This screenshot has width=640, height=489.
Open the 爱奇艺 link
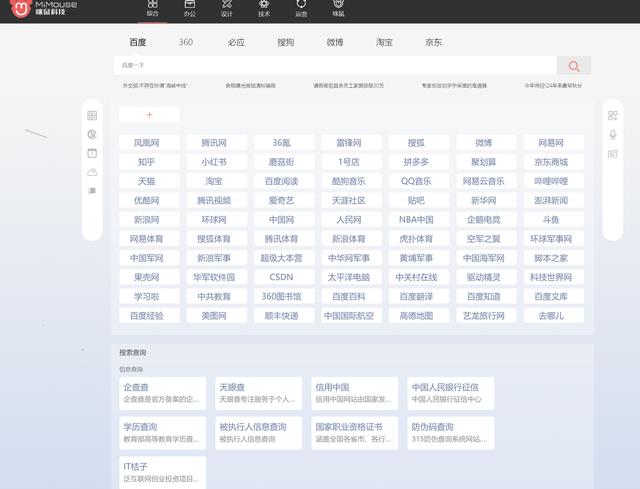coord(284,200)
